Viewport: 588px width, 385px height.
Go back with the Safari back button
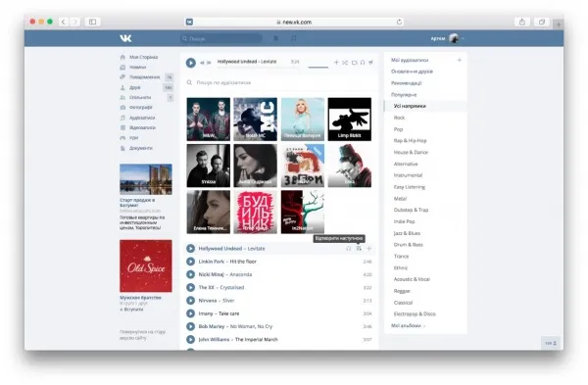tap(64, 22)
